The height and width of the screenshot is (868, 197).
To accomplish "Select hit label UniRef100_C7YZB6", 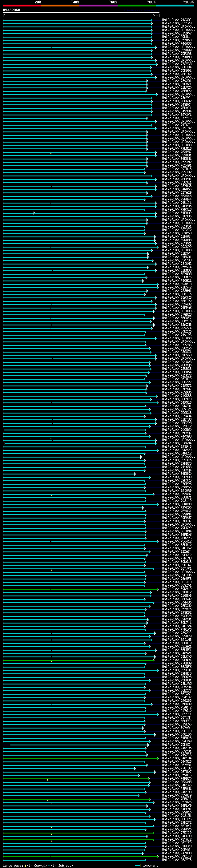I will pyautogui.click(x=177, y=345).
